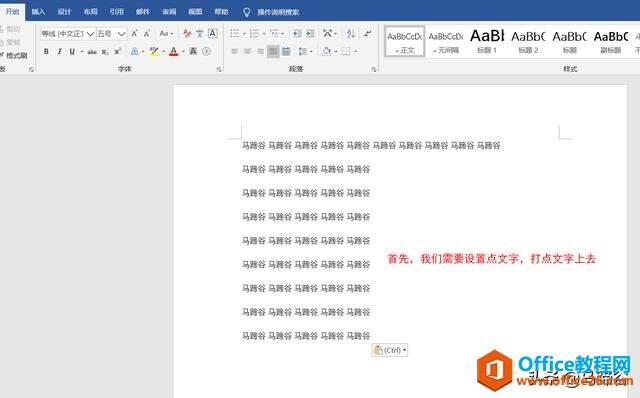Viewport: 640px width, 398px height.
Task: Click the sort icon
Action: click(350, 33)
